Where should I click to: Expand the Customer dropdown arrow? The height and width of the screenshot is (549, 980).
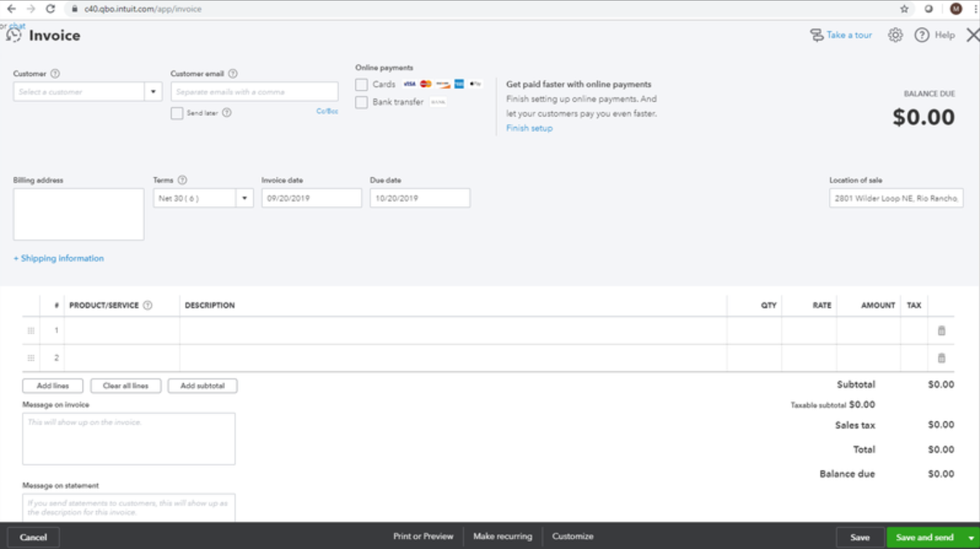[153, 91]
